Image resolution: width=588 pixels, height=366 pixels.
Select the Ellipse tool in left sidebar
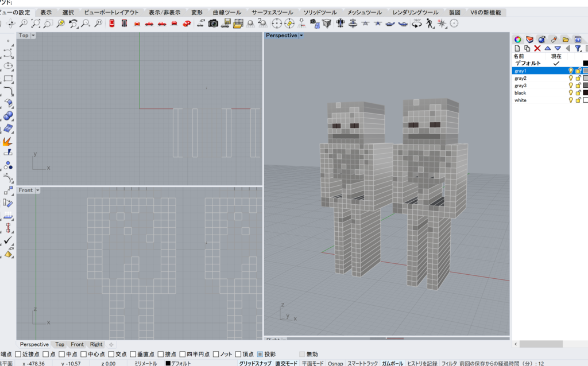(8, 66)
